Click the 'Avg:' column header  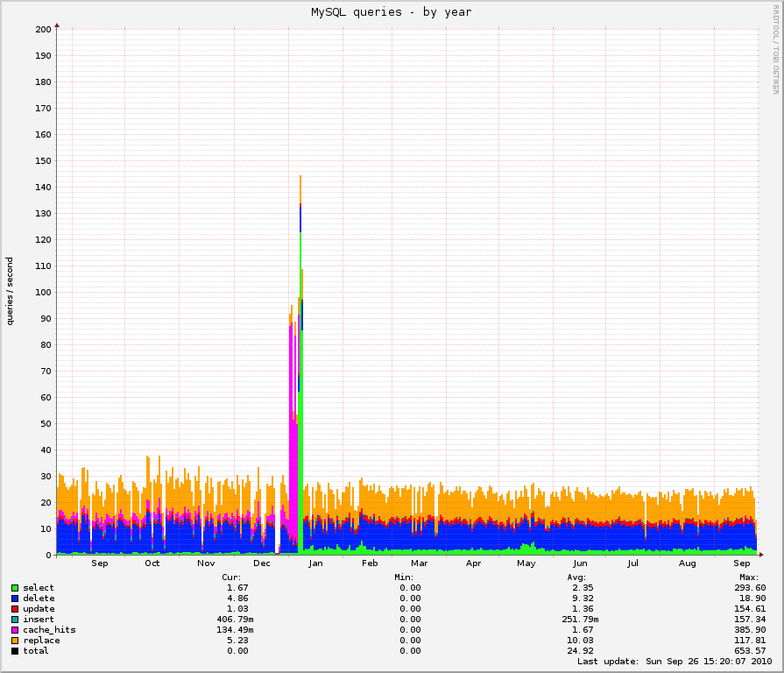click(x=576, y=577)
